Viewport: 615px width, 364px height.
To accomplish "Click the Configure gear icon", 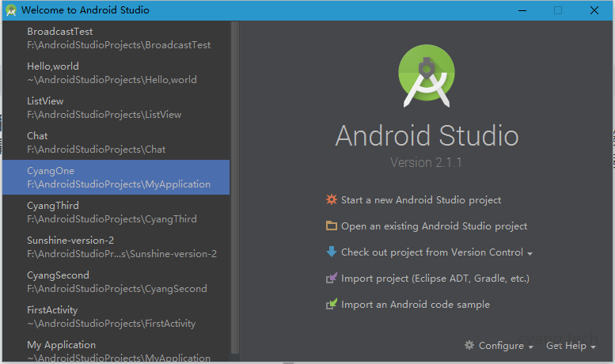I will pyautogui.click(x=469, y=346).
